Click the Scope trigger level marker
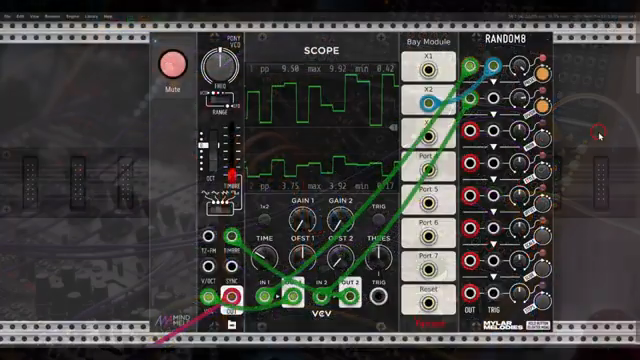This screenshot has height=360, width=640. coord(393,128)
